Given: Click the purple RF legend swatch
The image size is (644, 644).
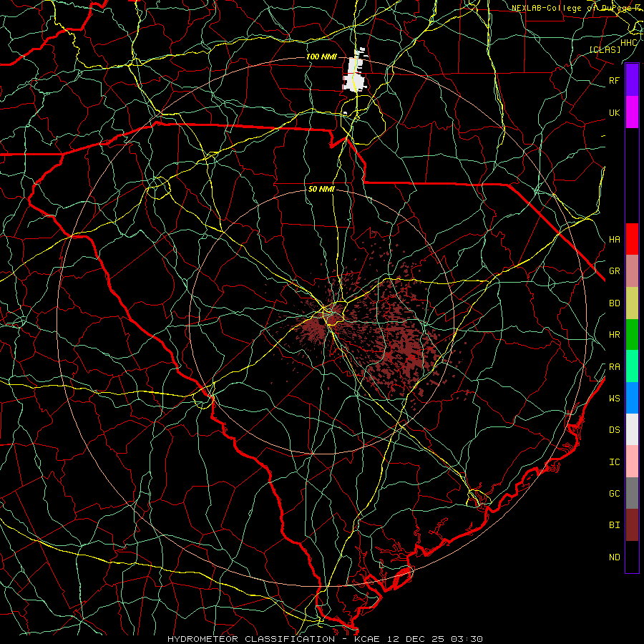Looking at the screenshot, I should coord(632,80).
